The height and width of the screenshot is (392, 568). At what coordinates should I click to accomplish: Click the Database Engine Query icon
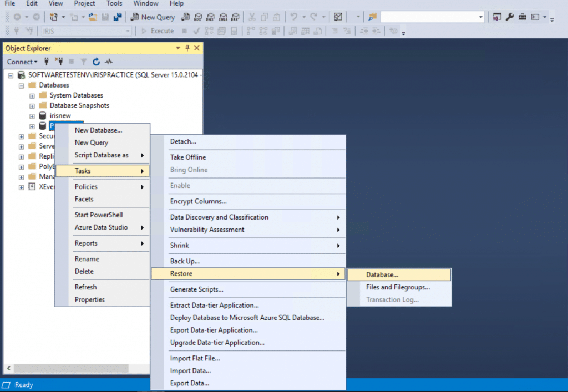coord(185,17)
